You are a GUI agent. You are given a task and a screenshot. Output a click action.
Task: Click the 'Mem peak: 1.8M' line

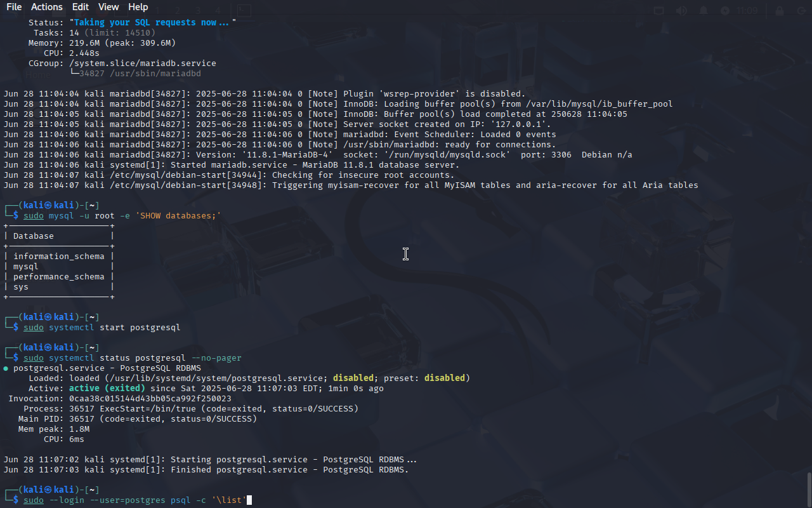click(54, 429)
